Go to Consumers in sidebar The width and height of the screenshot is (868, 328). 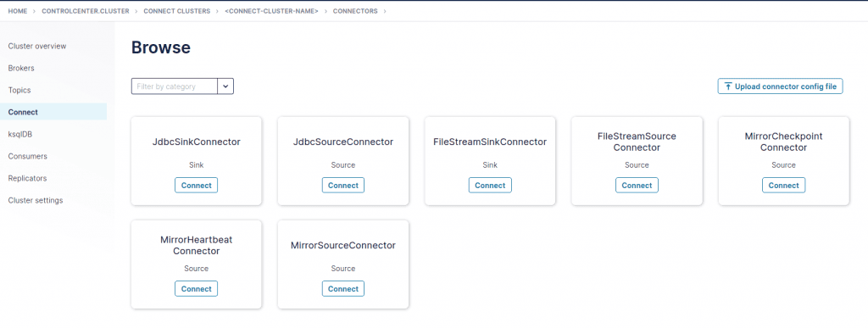click(x=28, y=156)
